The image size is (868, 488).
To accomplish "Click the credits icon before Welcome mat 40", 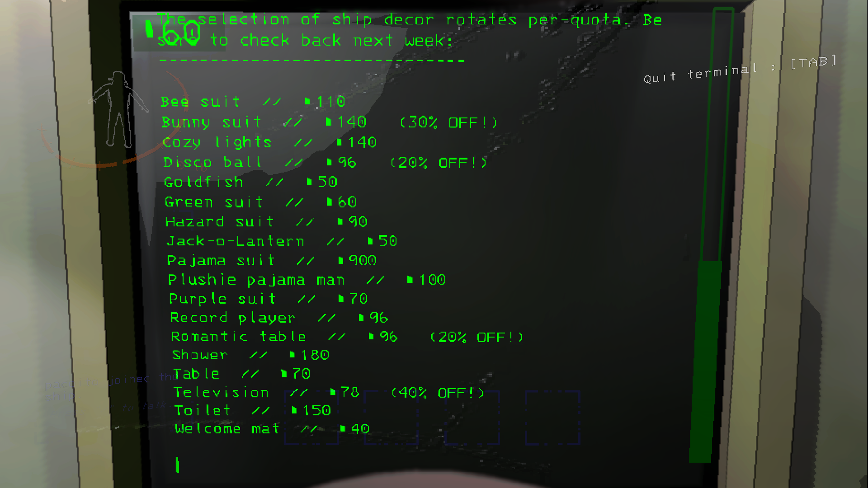I will tap(343, 428).
